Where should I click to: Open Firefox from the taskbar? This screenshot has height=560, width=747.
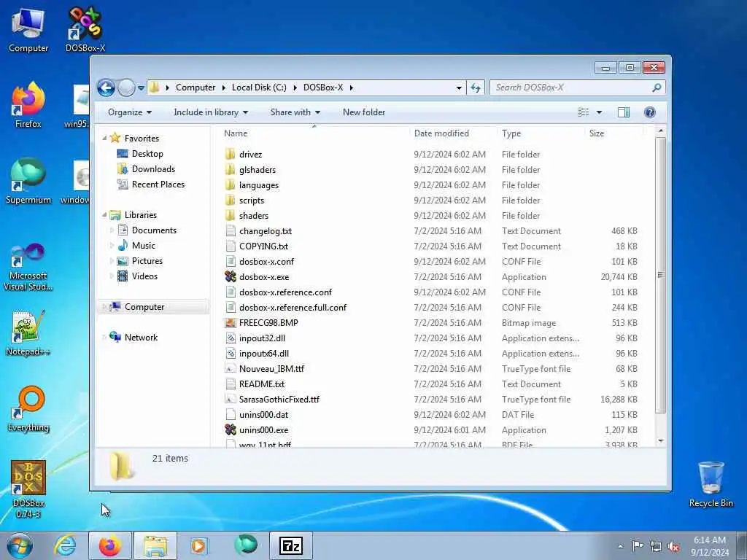pos(110,545)
